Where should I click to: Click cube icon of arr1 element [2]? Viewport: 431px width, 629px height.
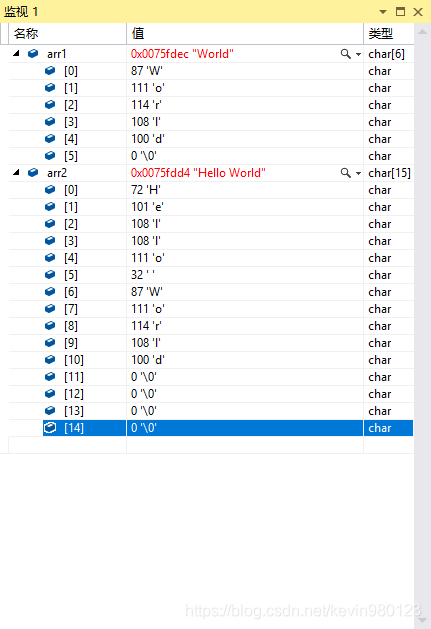[50, 105]
